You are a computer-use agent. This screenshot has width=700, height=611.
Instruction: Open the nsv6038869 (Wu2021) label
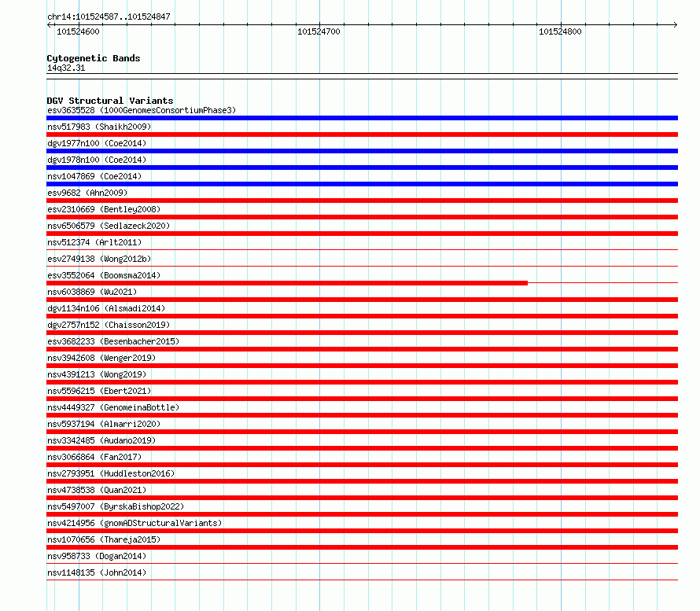point(92,292)
